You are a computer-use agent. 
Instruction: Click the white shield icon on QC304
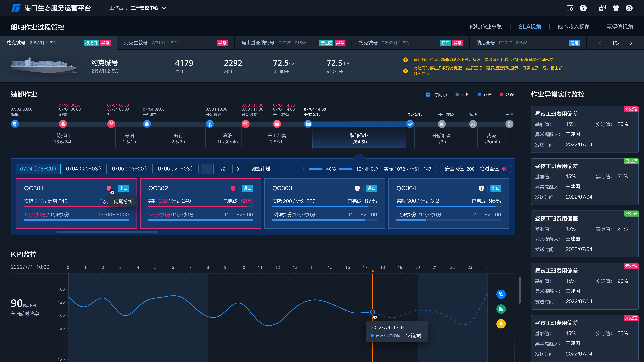481,188
